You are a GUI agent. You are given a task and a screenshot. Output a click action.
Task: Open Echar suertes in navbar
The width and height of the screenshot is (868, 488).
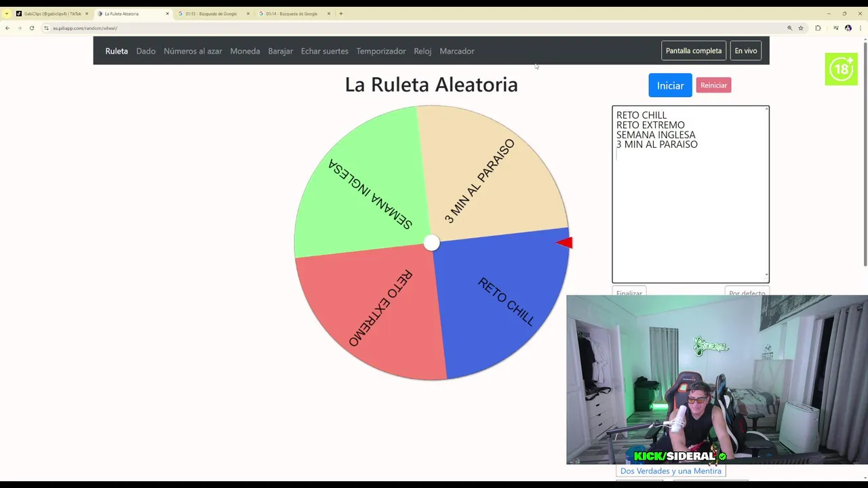tap(324, 51)
